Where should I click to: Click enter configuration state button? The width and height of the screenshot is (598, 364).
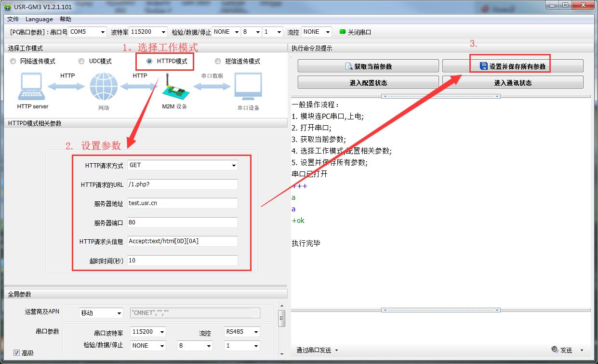pos(368,83)
